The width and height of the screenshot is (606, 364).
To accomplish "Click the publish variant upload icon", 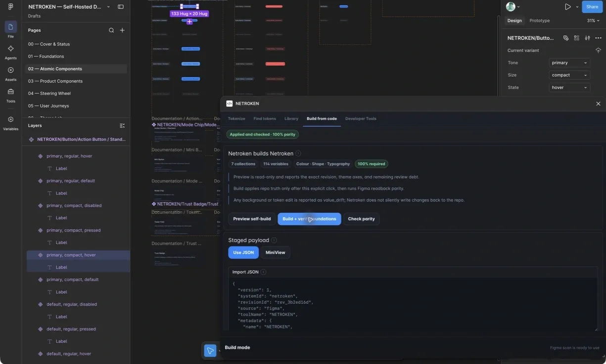I will (x=598, y=50).
